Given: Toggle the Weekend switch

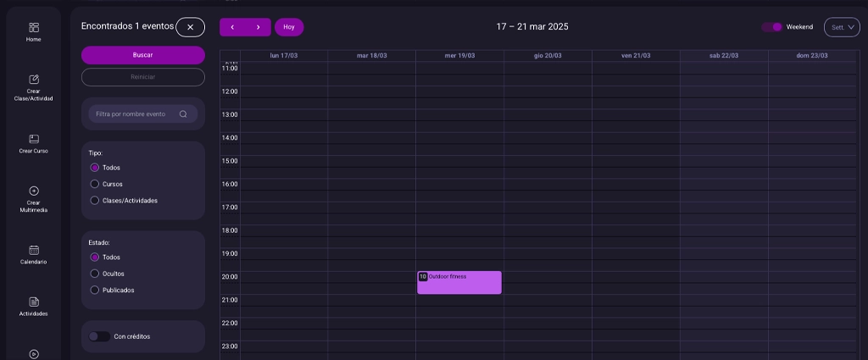Looking at the screenshot, I should pos(771,27).
